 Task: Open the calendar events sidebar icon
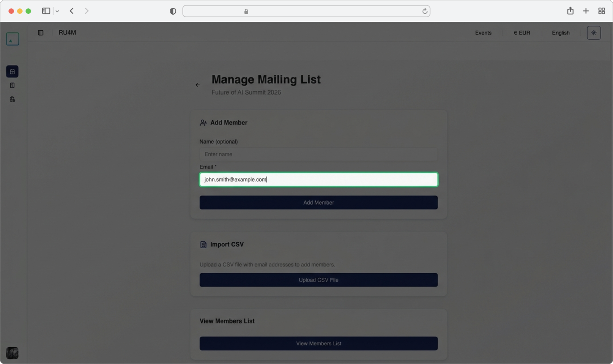(12, 72)
